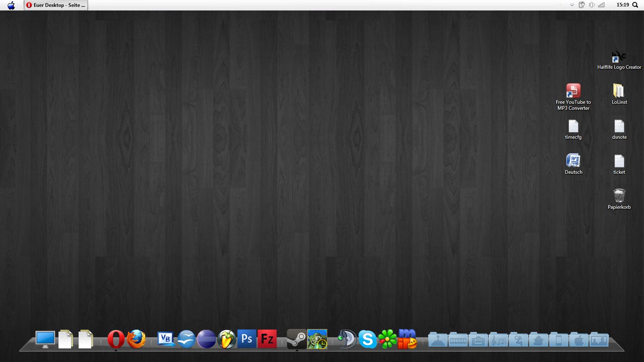Open Steam from the dock
The width and height of the screenshot is (644, 362).
(x=297, y=339)
